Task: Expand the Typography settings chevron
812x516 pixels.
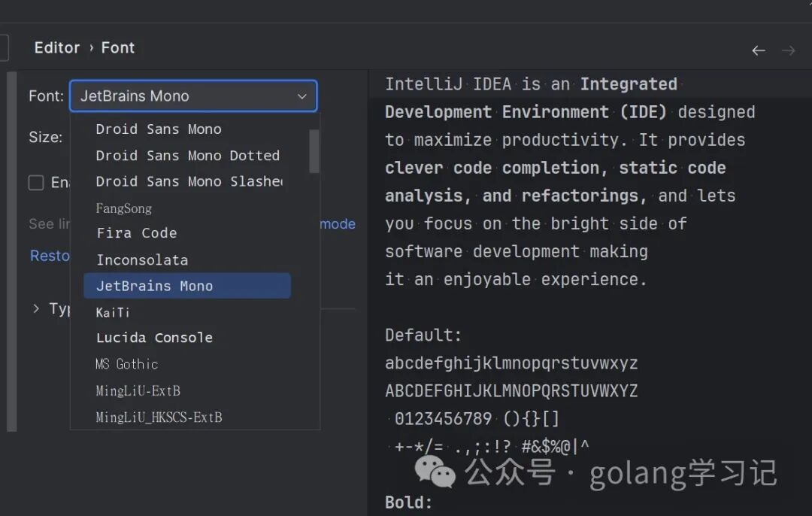Action: [x=36, y=308]
